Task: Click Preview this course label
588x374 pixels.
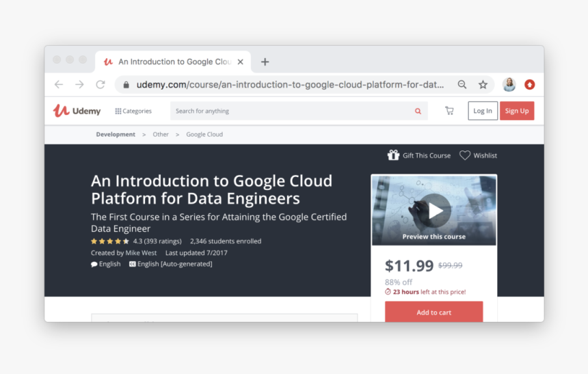Action: 434,237
